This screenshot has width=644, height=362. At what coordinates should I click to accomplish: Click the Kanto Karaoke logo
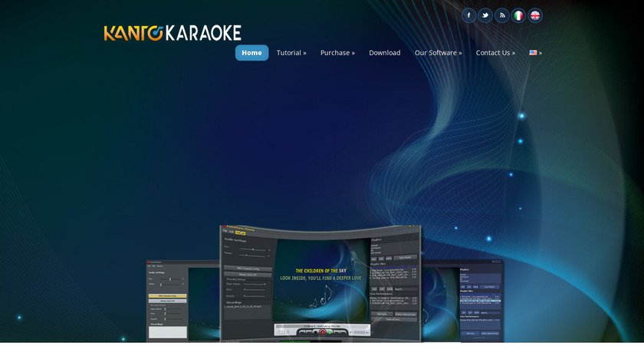point(172,33)
